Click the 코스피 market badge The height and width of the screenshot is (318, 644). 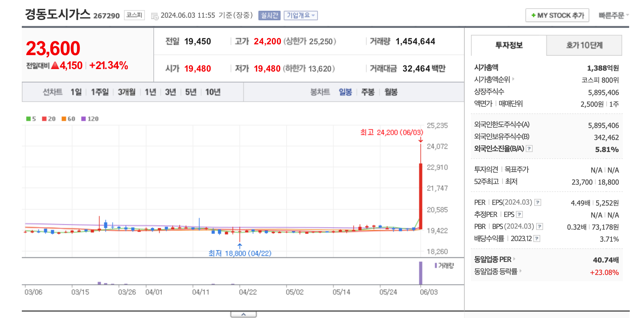[134, 15]
